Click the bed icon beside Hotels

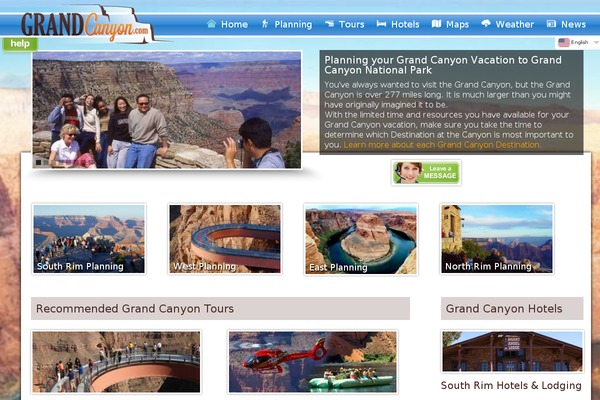coord(381,24)
